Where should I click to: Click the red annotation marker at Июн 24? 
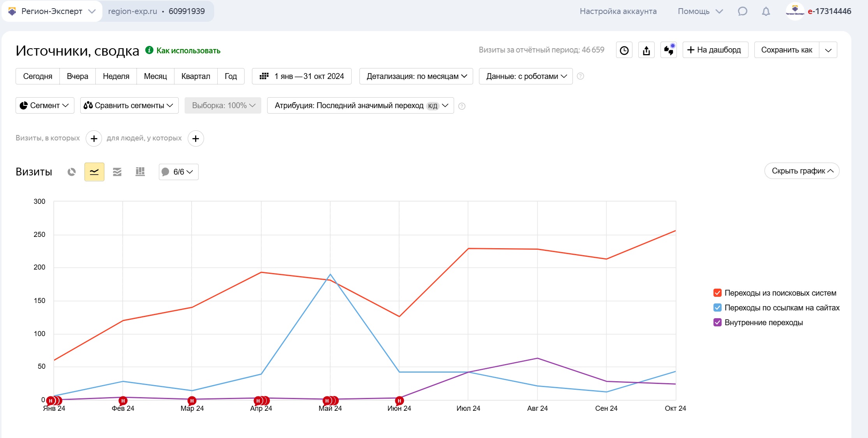pyautogui.click(x=399, y=401)
